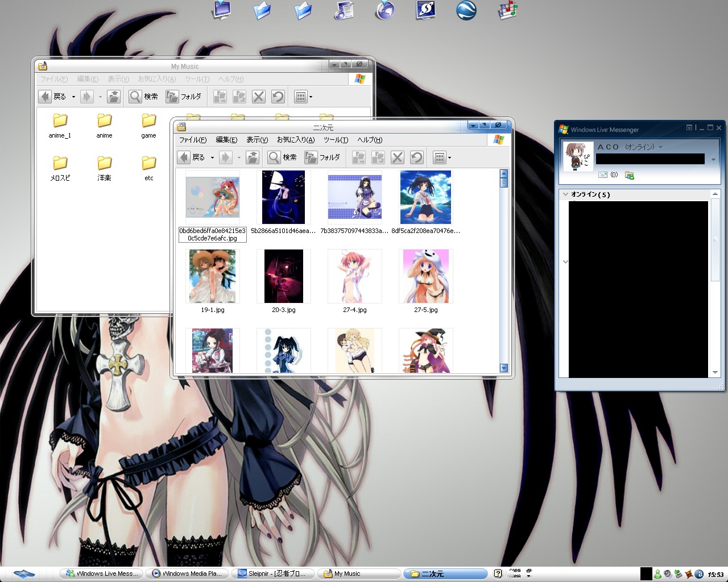Open the ACO online status dropdown
This screenshot has height=582, width=728.
[x=660, y=147]
